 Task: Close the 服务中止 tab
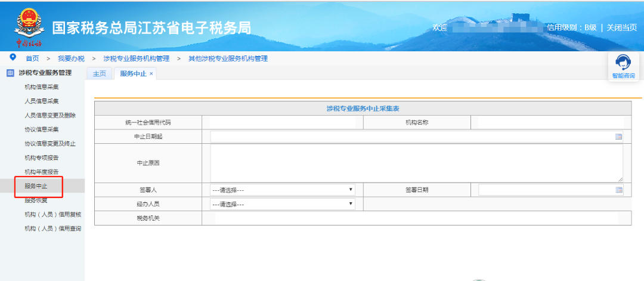click(x=151, y=73)
